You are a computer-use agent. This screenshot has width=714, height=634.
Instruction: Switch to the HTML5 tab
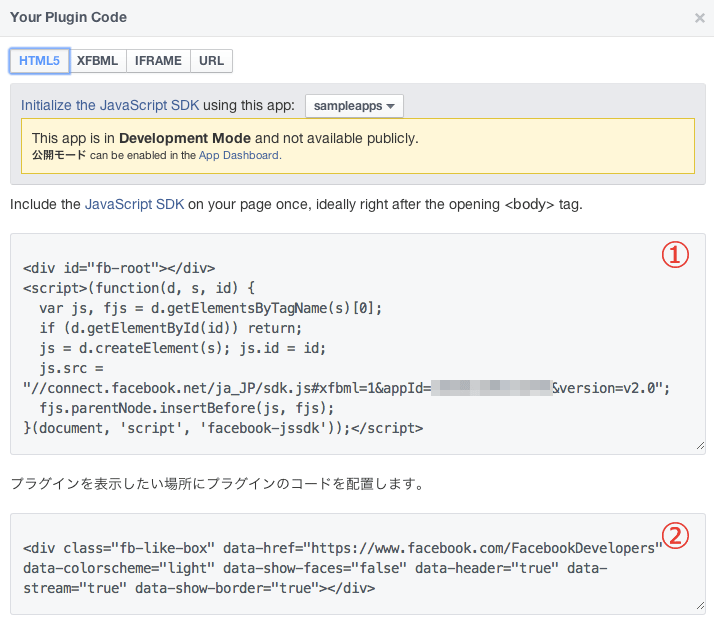click(40, 61)
